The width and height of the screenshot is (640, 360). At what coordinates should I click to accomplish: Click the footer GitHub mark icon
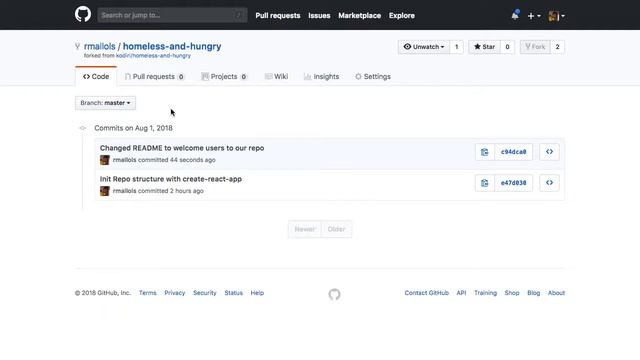334,294
